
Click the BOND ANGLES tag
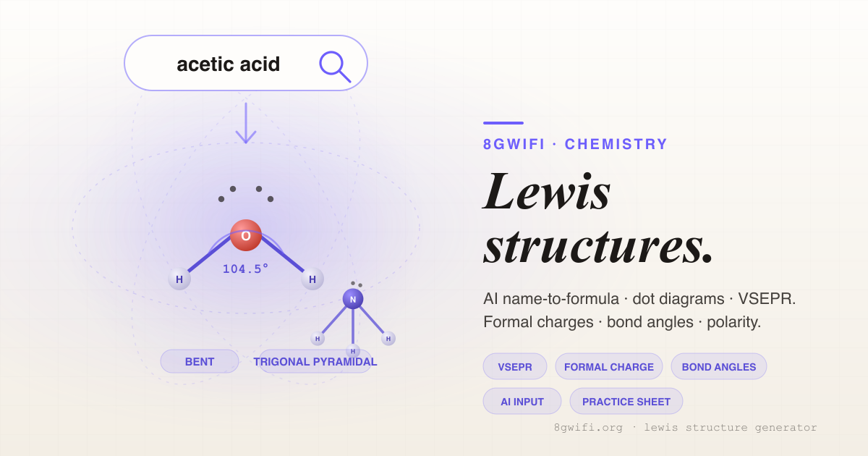tap(719, 366)
